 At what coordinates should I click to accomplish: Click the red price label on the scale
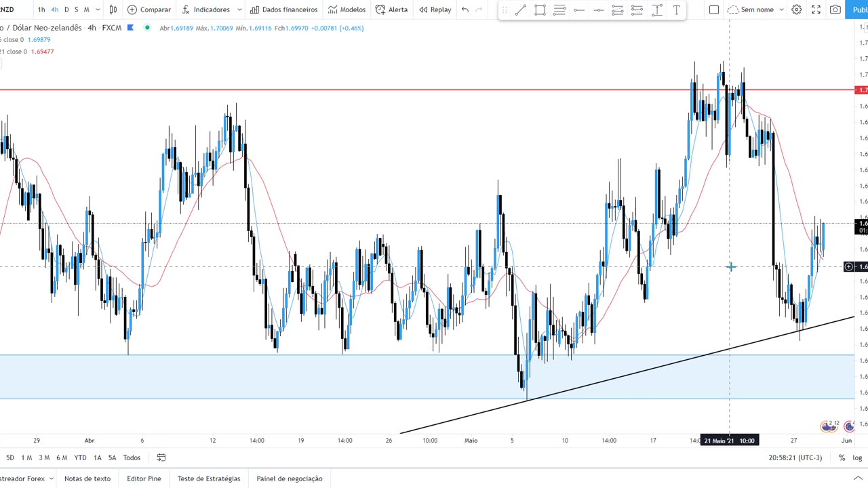[862, 90]
